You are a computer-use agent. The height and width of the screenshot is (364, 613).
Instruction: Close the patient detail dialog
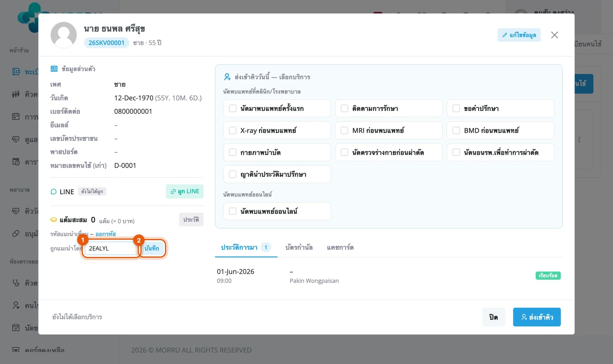point(554,35)
